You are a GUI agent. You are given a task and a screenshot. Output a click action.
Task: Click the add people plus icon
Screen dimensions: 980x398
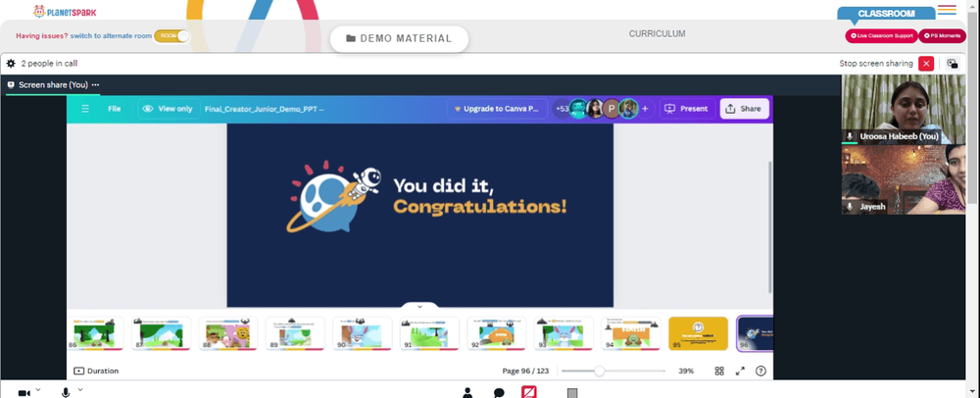click(645, 109)
